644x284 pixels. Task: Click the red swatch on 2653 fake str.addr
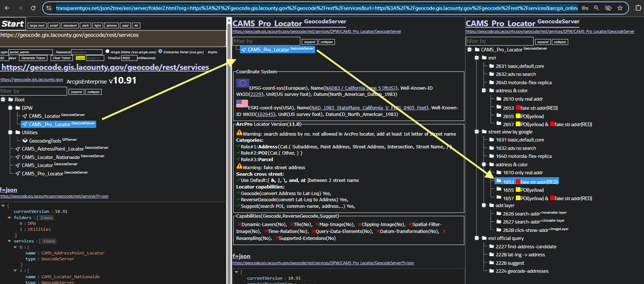[518, 108]
